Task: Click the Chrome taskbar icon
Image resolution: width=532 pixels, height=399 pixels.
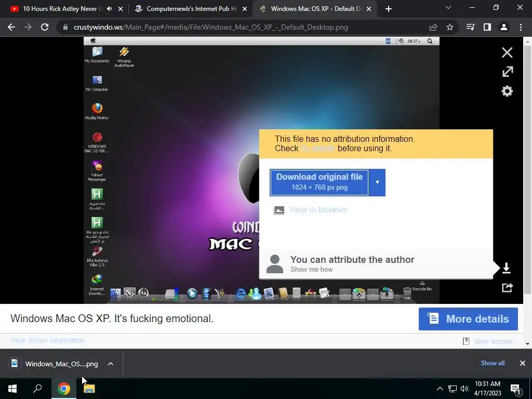Action: point(64,389)
